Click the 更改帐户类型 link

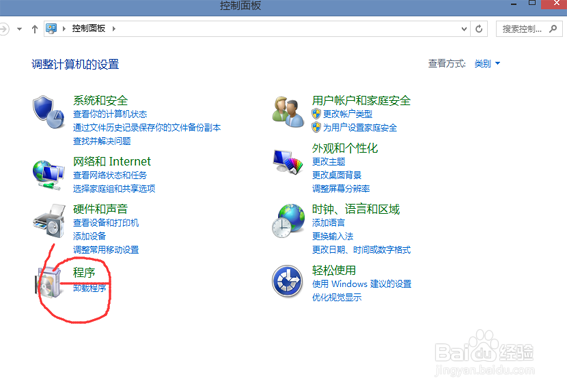pos(348,114)
